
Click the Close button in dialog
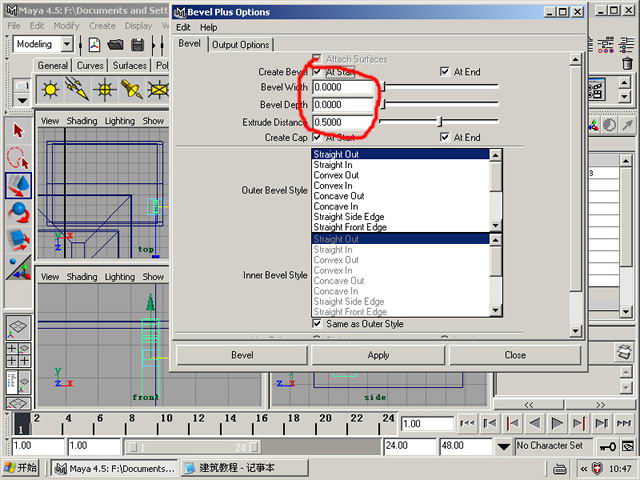click(x=515, y=355)
